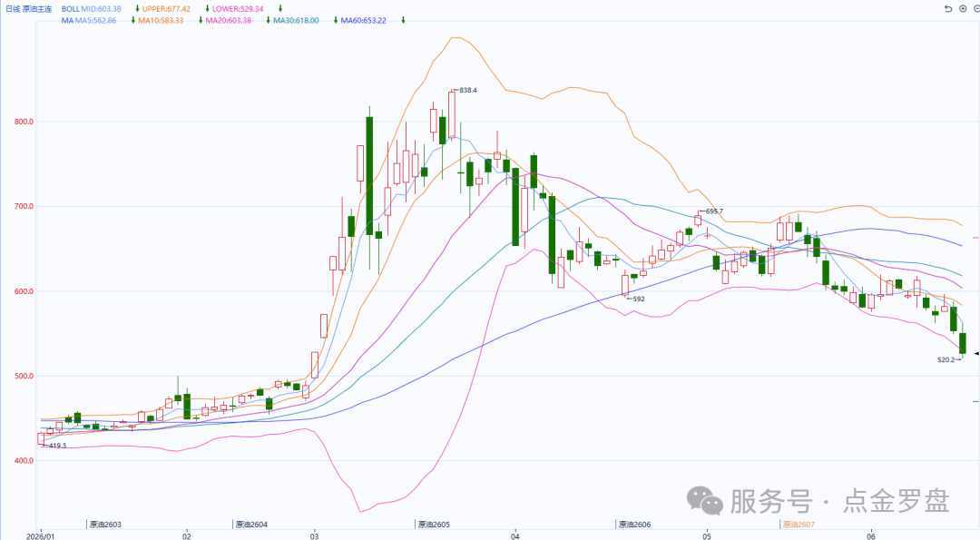Click the 800.0 price axis label
The height and width of the screenshot is (540, 980).
pyautogui.click(x=24, y=122)
